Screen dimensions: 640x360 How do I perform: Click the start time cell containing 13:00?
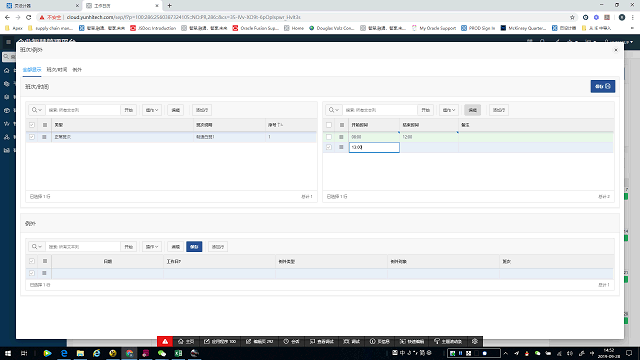tap(374, 147)
